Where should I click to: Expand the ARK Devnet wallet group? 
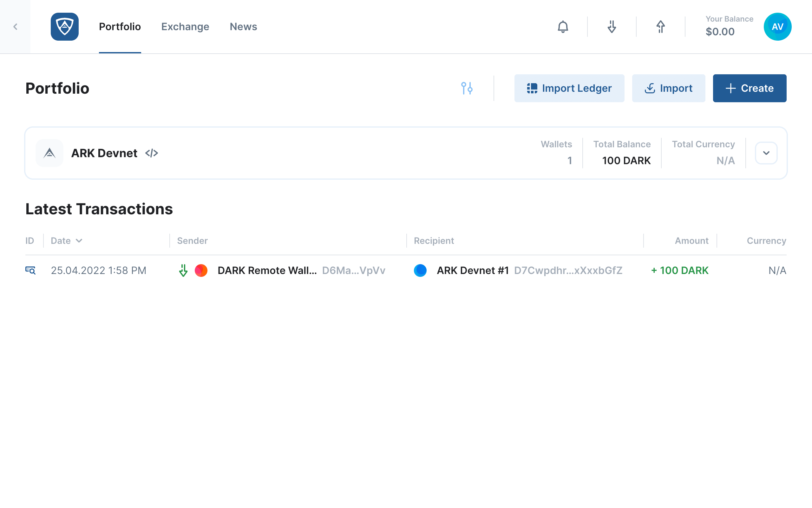[x=766, y=153]
